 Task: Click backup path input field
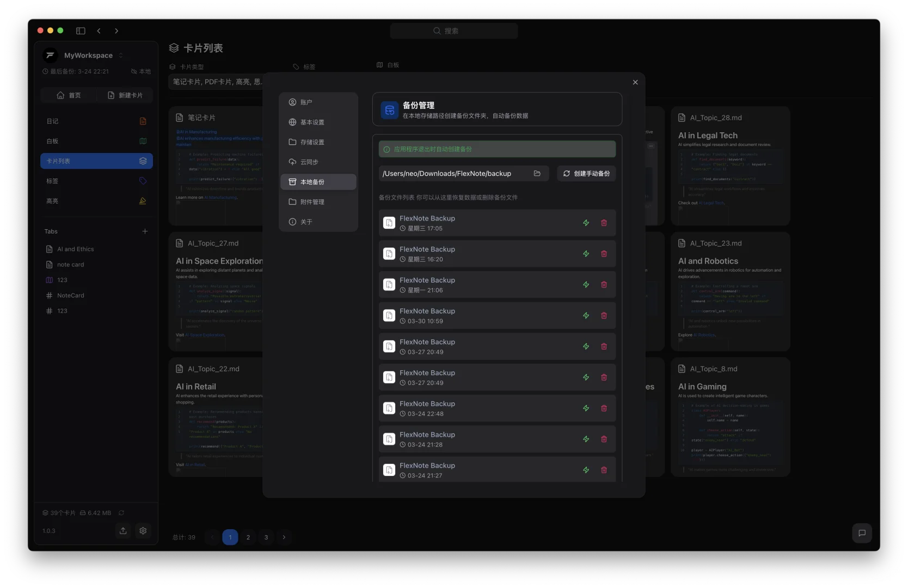pos(464,174)
